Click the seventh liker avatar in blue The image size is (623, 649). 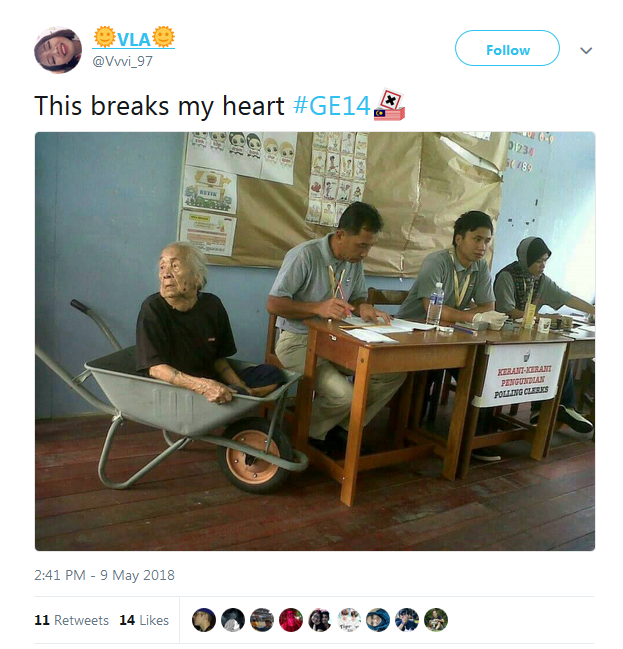tap(378, 620)
